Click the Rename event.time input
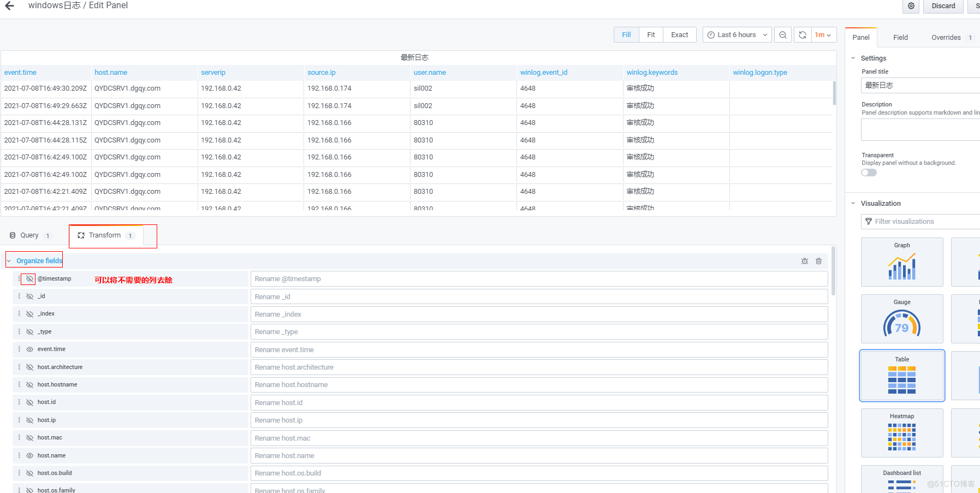This screenshot has width=980, height=493. pos(539,349)
